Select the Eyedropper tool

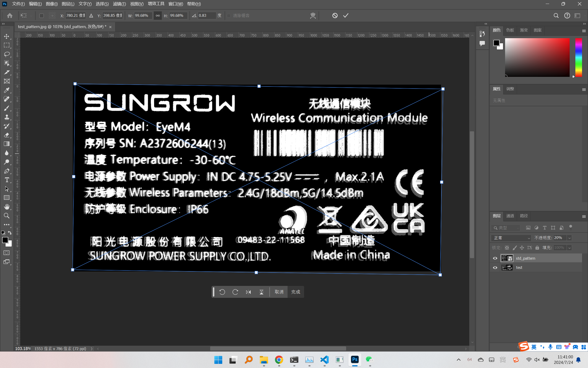tap(7, 90)
